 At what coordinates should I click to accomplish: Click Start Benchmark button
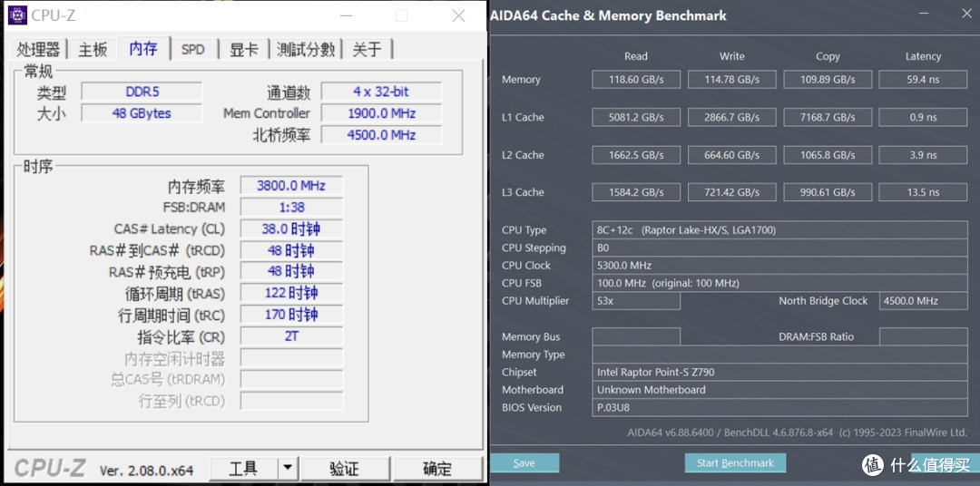(735, 463)
